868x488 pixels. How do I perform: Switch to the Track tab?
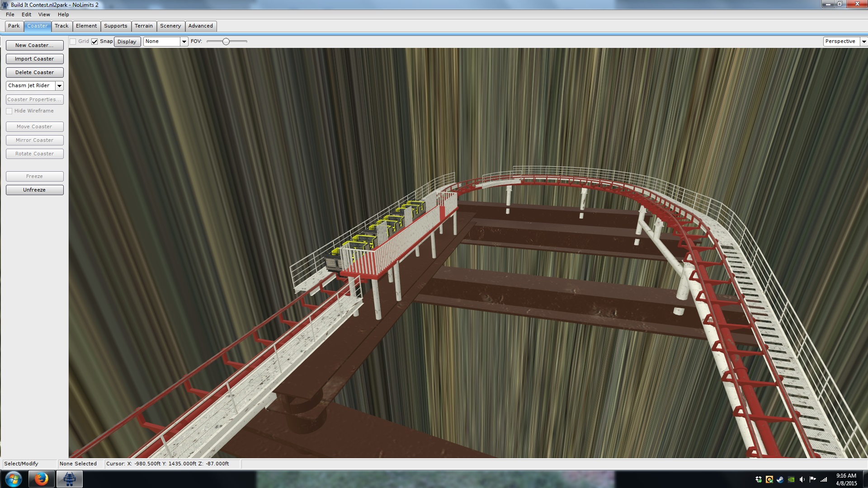click(61, 26)
